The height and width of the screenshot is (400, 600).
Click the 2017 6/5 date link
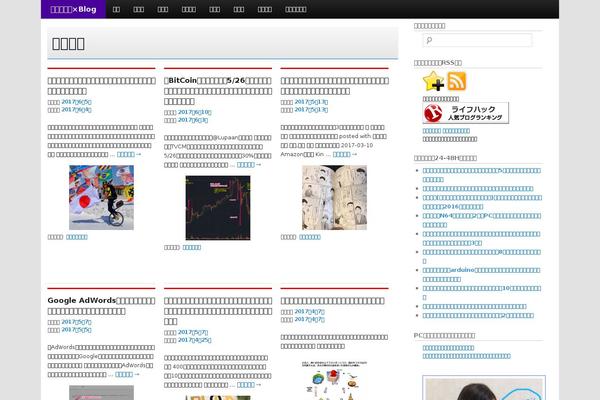coord(77,102)
